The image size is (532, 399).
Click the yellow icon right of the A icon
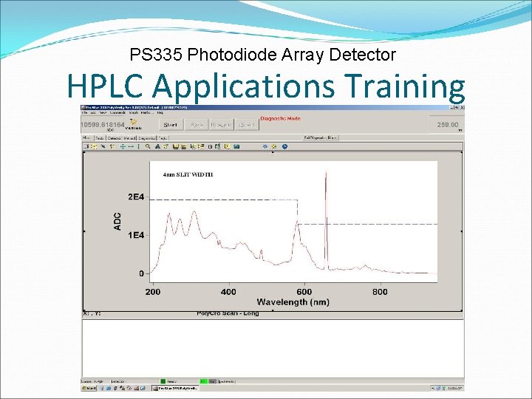pos(166,146)
